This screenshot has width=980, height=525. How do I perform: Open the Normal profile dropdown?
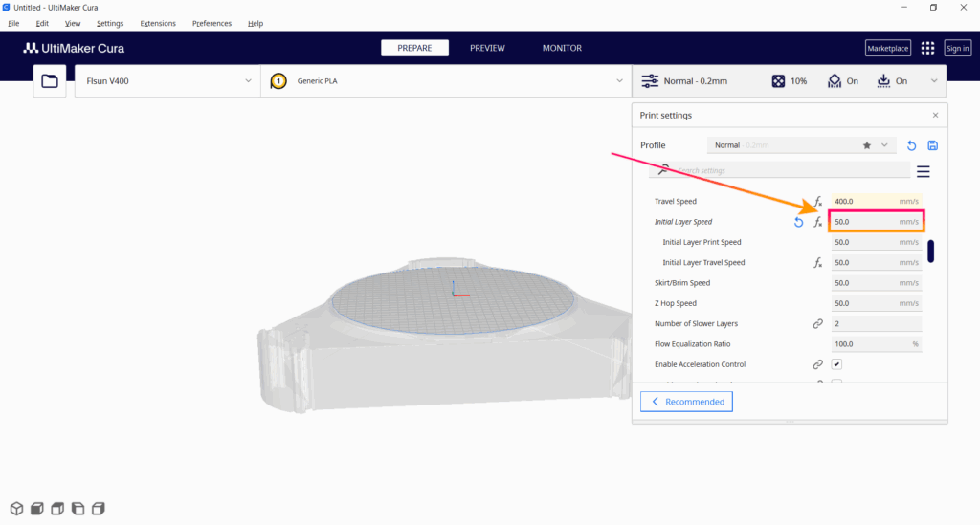pyautogui.click(x=802, y=145)
